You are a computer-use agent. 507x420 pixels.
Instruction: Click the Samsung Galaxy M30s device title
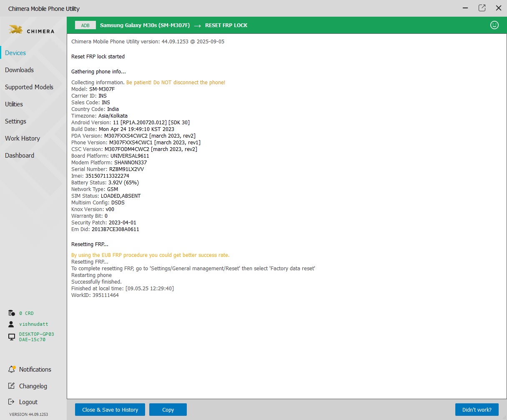click(x=145, y=25)
